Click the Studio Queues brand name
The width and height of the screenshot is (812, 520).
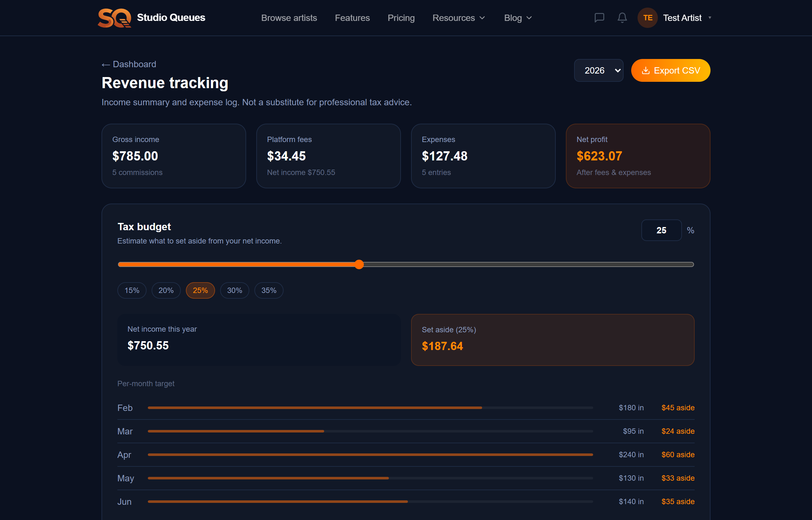coord(171,17)
